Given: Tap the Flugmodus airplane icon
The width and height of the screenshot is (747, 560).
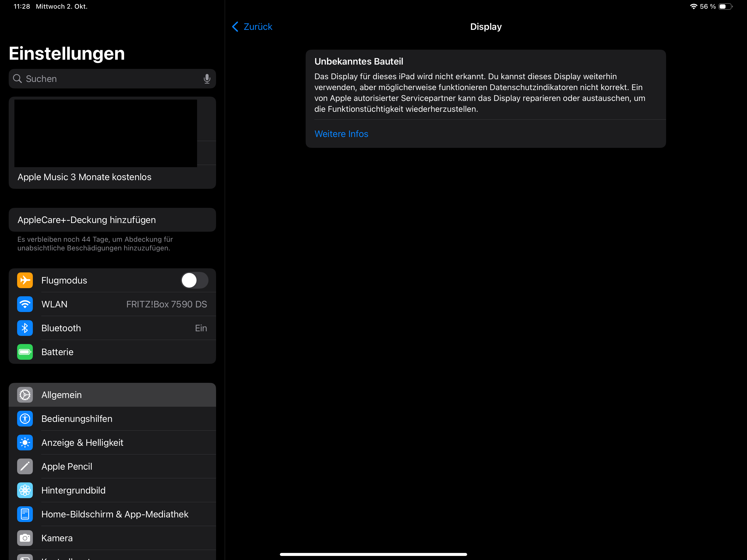Looking at the screenshot, I should pyautogui.click(x=25, y=280).
